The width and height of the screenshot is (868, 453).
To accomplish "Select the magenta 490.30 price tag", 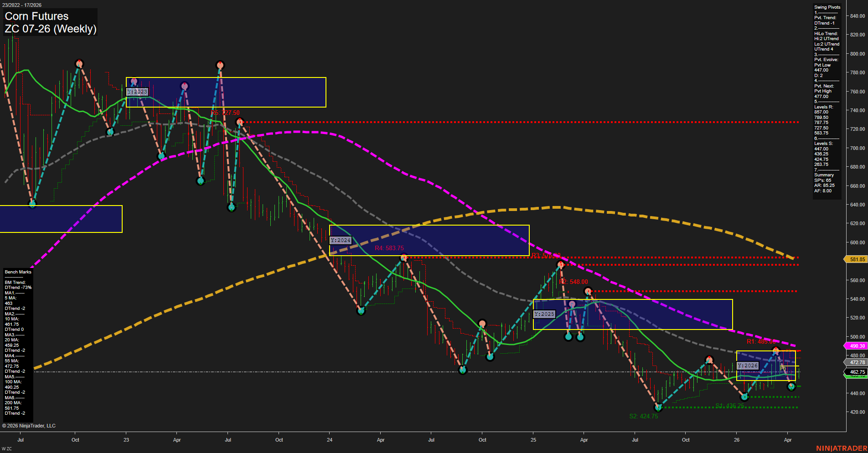I will 857,346.
